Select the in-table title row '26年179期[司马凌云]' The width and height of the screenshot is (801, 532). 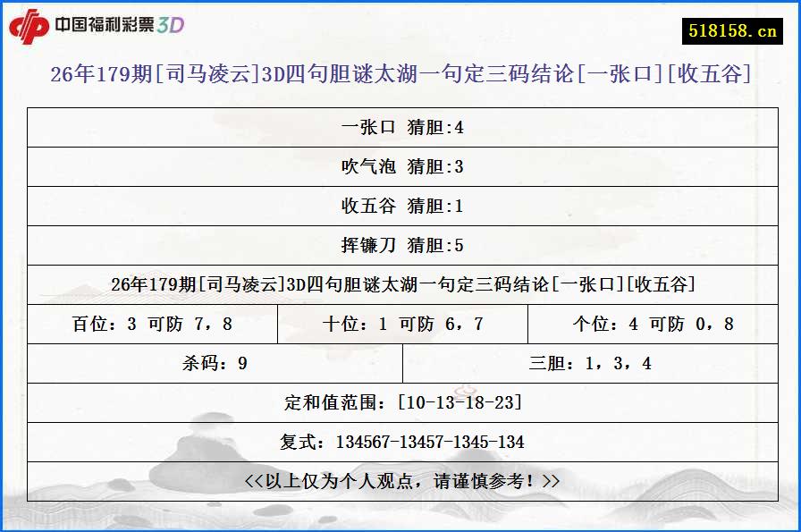(402, 284)
